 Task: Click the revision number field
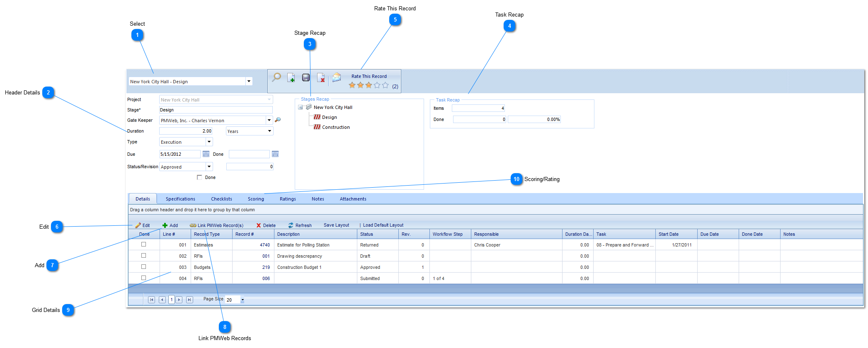[250, 167]
